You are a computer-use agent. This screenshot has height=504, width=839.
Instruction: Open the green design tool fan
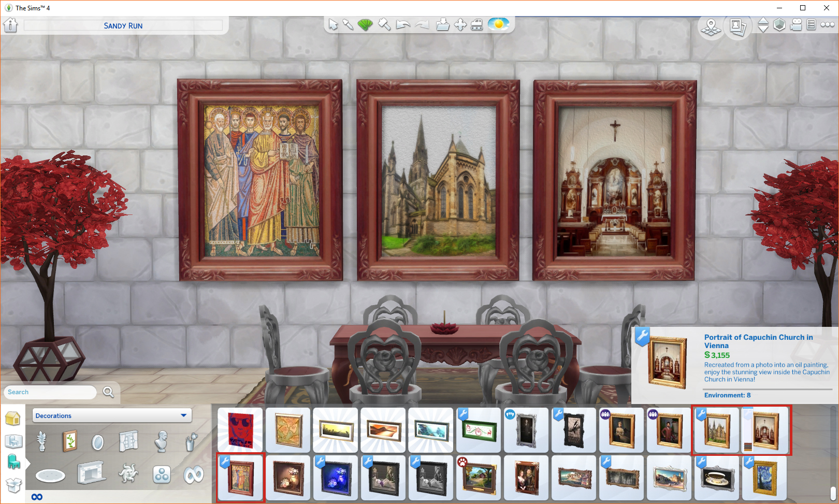pyautogui.click(x=365, y=24)
